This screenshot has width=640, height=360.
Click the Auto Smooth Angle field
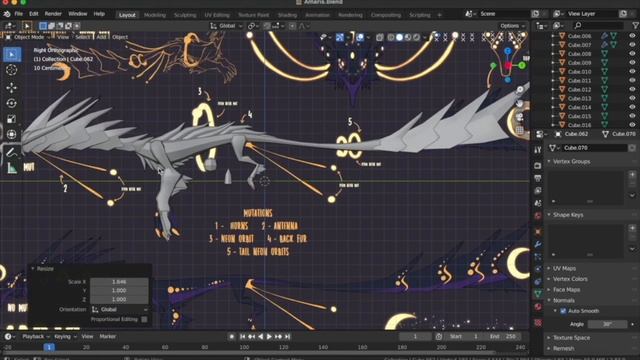(607, 324)
